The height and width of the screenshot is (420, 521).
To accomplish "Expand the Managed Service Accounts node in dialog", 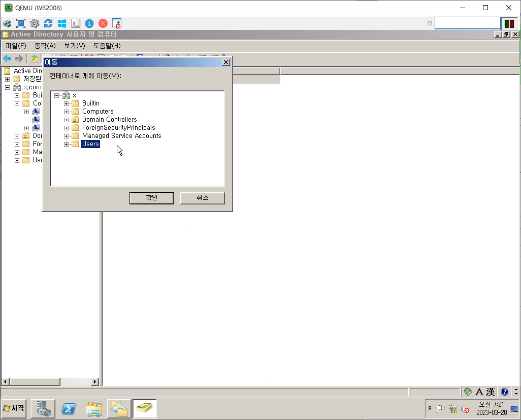I will coord(66,136).
